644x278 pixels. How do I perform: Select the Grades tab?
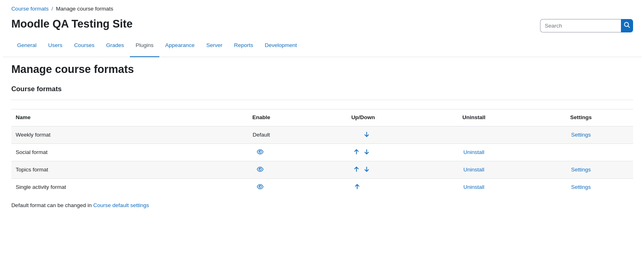pos(115,45)
